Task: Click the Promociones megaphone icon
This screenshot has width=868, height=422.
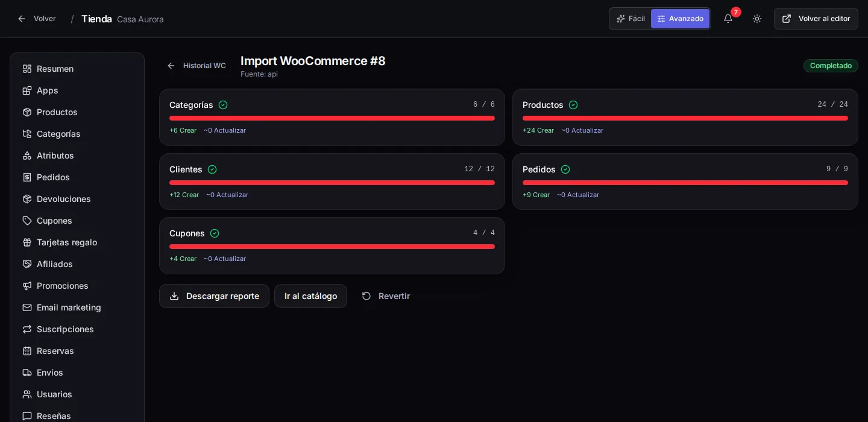Action: coord(27,286)
